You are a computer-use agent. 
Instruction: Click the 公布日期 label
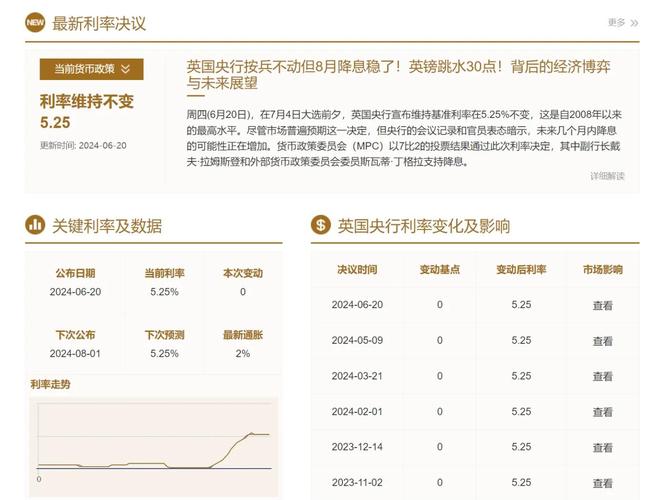click(75, 273)
